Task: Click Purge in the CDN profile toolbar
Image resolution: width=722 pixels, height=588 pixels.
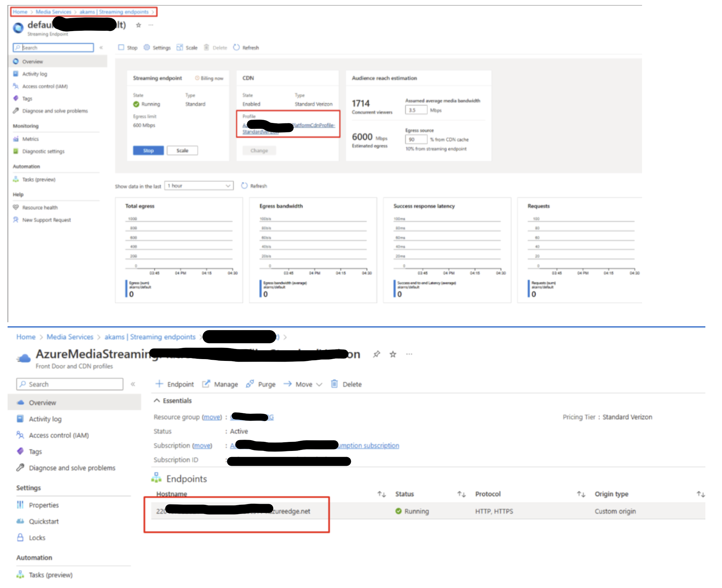Action: point(261,384)
